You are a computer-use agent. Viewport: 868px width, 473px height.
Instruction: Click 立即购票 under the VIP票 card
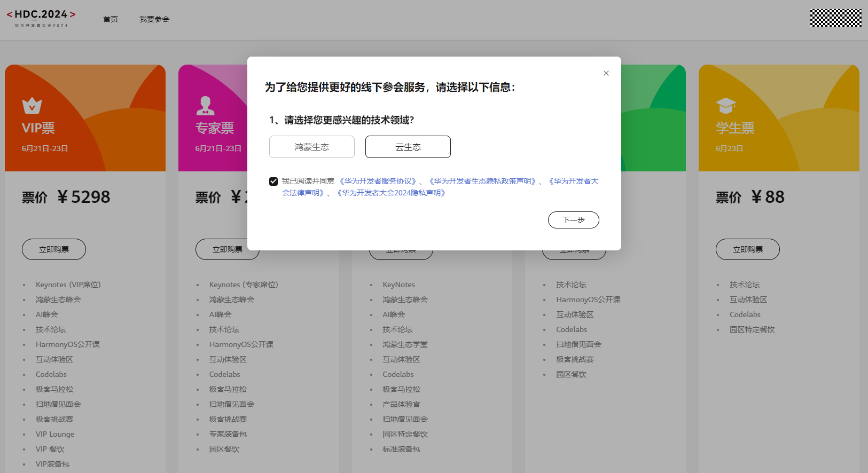click(x=54, y=249)
